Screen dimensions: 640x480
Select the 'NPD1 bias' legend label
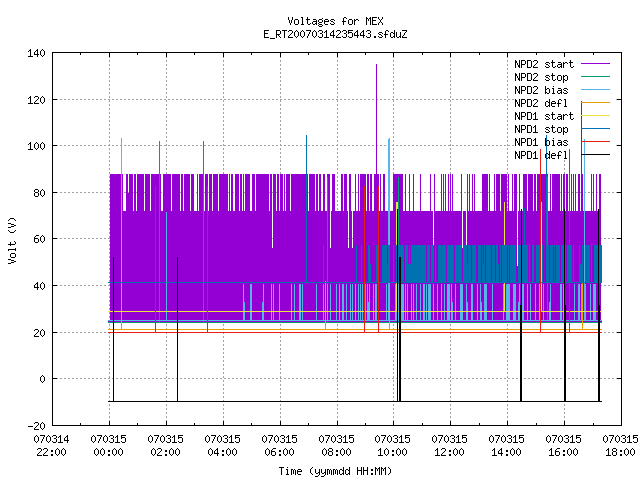click(541, 142)
